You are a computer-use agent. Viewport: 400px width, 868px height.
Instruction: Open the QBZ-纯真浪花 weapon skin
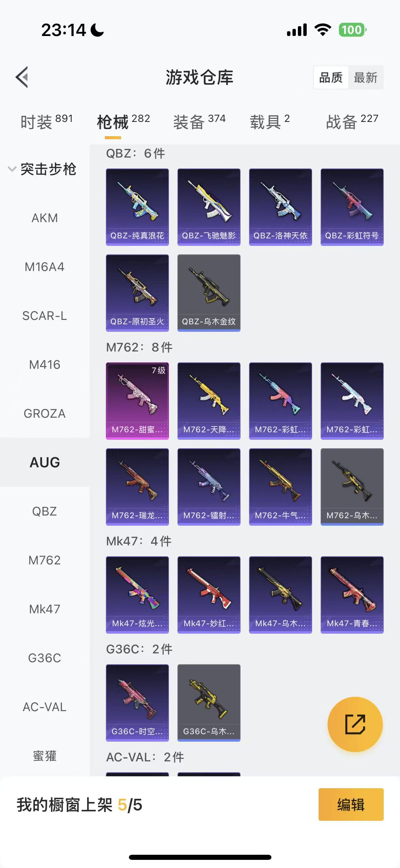point(137,207)
